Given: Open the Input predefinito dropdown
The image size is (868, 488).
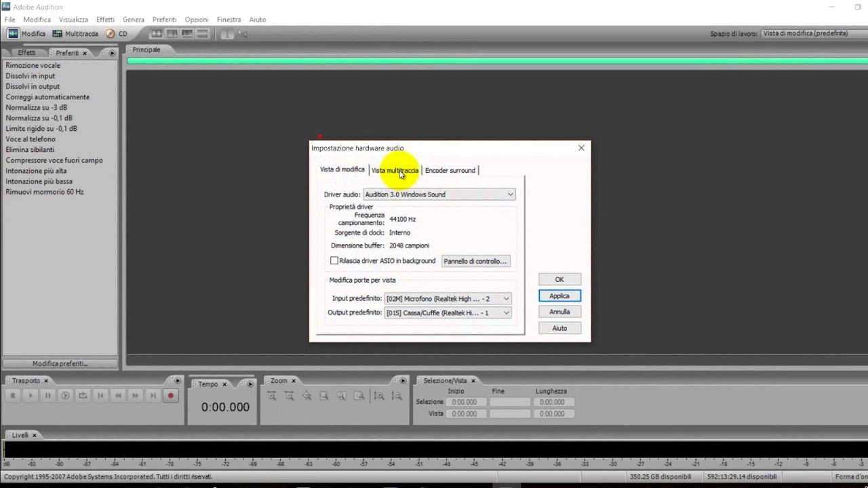Looking at the screenshot, I should pyautogui.click(x=448, y=299).
